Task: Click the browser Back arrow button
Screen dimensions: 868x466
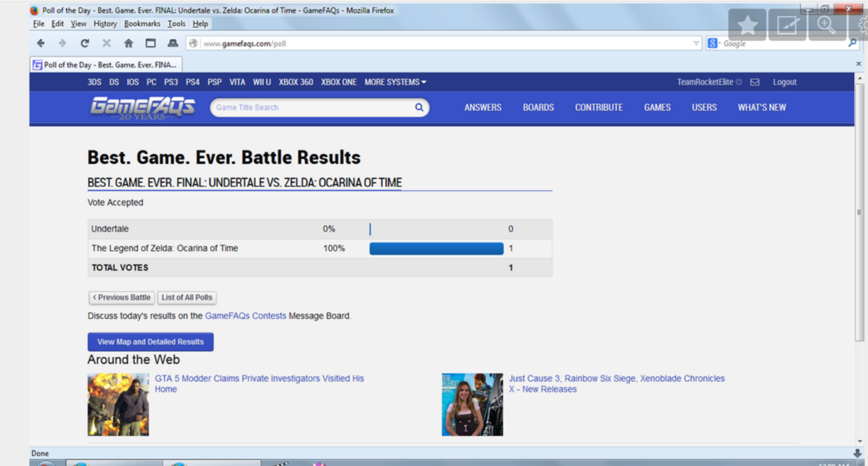Action: coord(41,43)
